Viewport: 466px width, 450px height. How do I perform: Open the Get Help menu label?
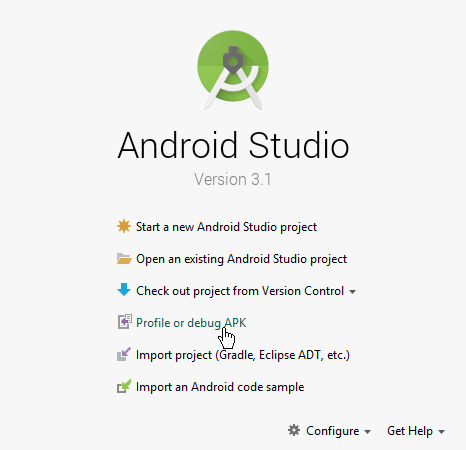point(410,431)
